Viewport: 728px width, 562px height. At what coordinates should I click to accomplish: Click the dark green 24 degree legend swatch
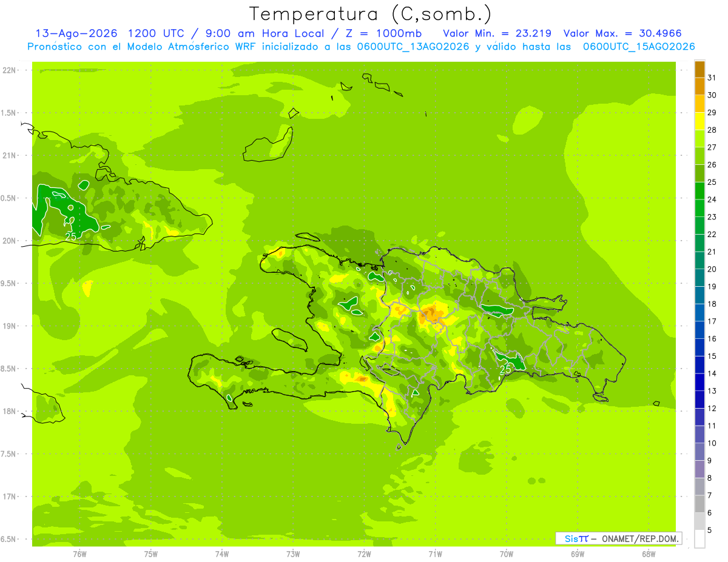pos(699,191)
